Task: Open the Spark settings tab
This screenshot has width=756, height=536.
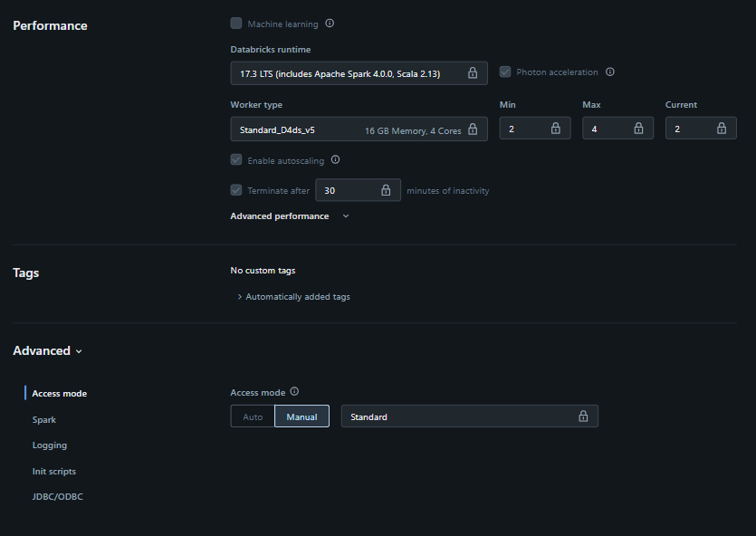Action: [x=44, y=420]
